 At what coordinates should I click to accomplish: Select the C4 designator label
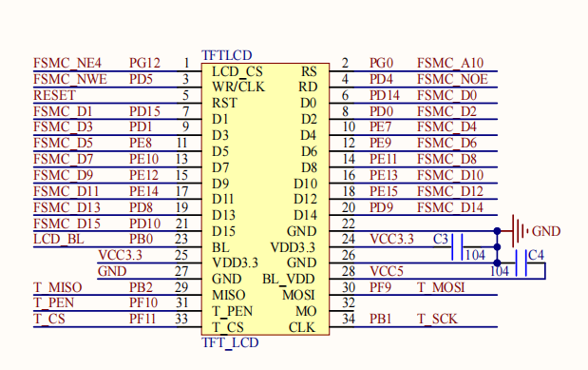point(536,255)
